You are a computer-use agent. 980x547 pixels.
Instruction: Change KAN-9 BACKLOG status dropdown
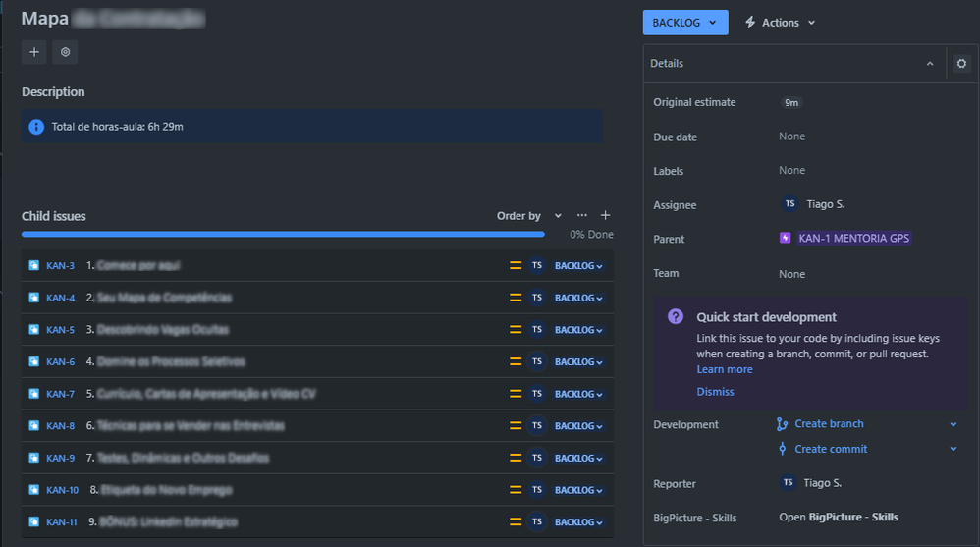pos(578,458)
